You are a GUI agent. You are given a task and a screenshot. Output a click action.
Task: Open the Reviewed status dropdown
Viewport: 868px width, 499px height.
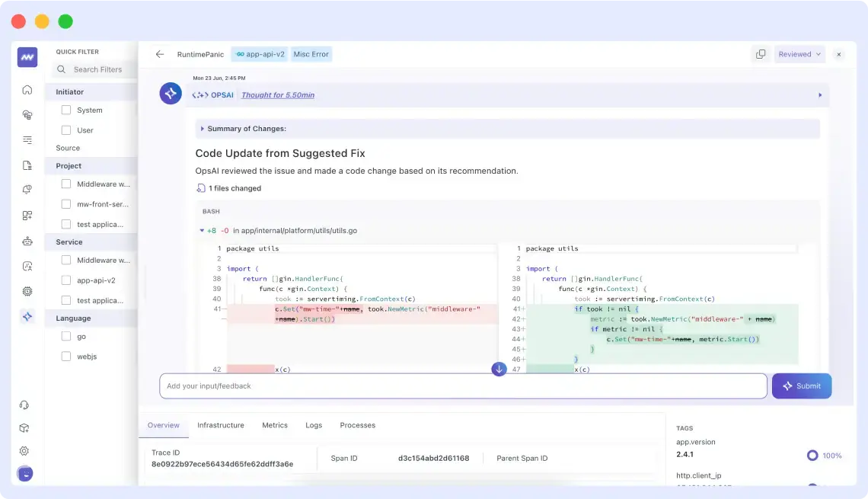click(799, 54)
